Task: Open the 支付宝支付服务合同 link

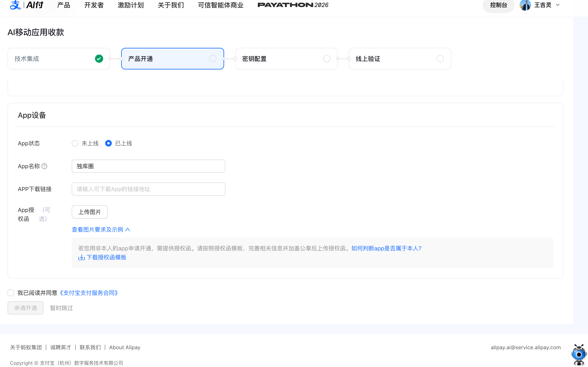Action: click(x=89, y=293)
